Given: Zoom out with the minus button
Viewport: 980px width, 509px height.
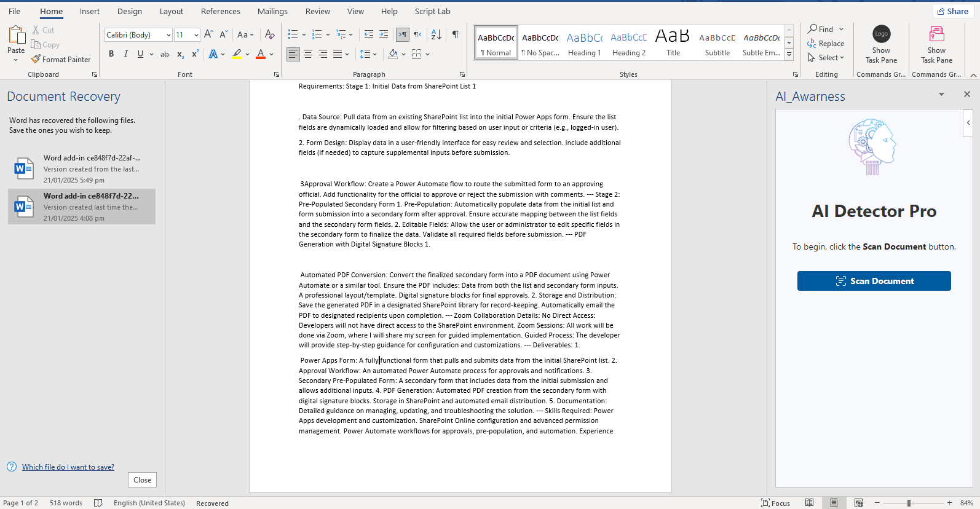Looking at the screenshot, I should click(x=877, y=503).
